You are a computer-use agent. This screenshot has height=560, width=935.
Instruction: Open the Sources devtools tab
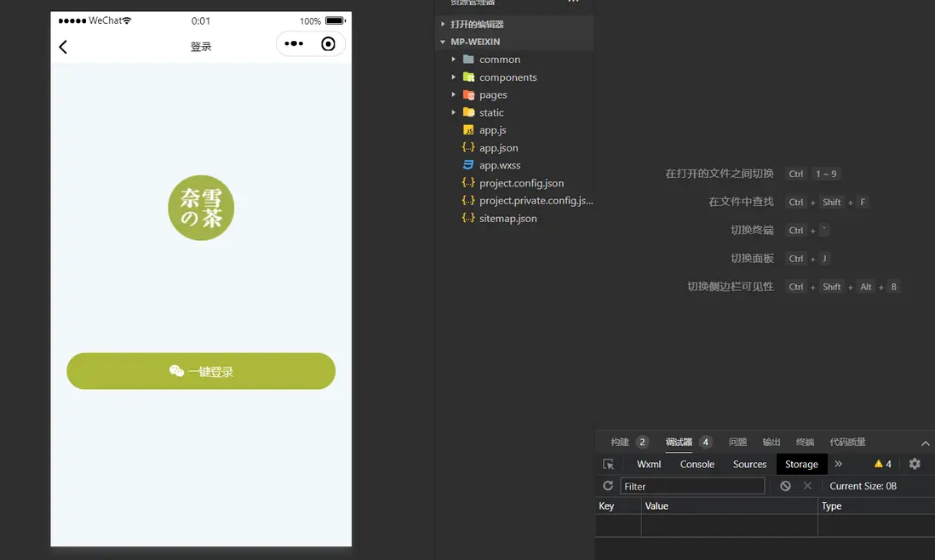coord(749,464)
